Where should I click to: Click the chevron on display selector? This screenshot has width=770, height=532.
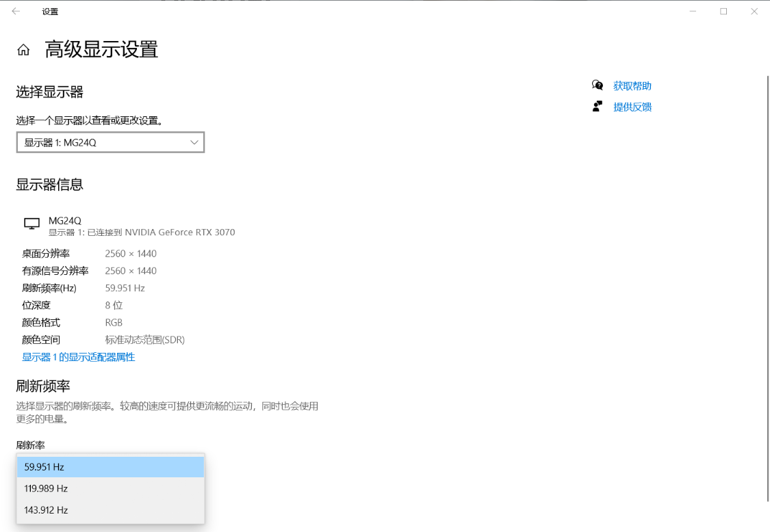click(x=194, y=142)
